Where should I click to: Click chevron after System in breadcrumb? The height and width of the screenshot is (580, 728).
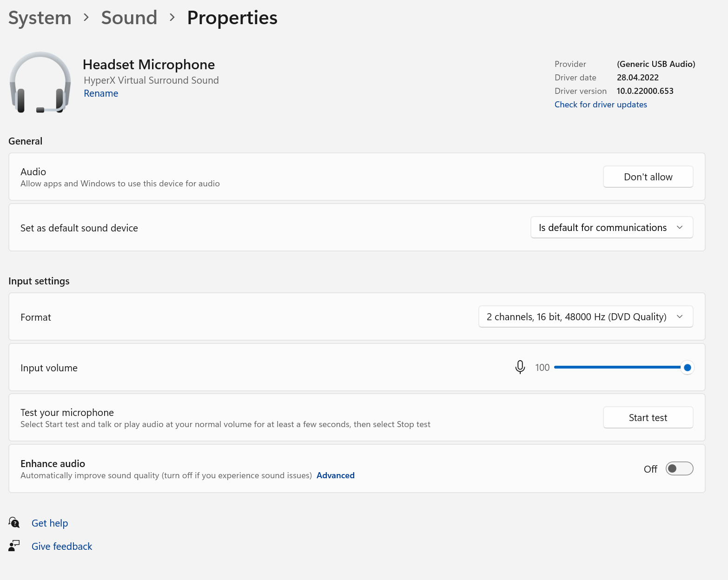pyautogui.click(x=86, y=18)
